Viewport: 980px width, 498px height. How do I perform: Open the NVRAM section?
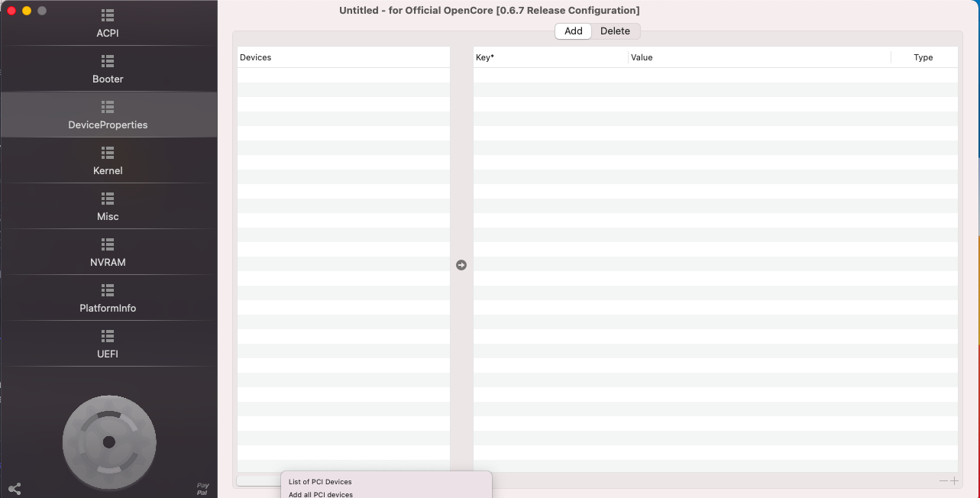(x=108, y=253)
